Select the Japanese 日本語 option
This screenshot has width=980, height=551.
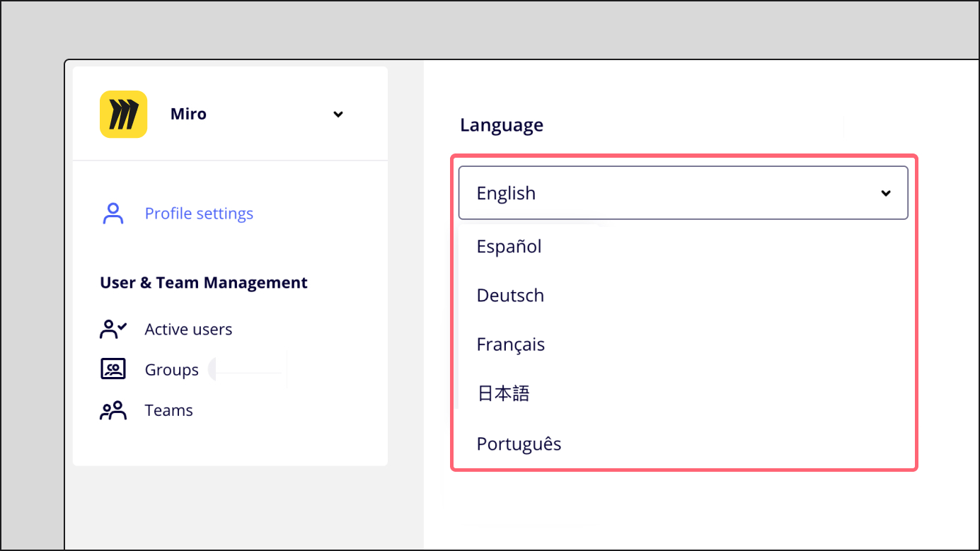[x=503, y=394]
